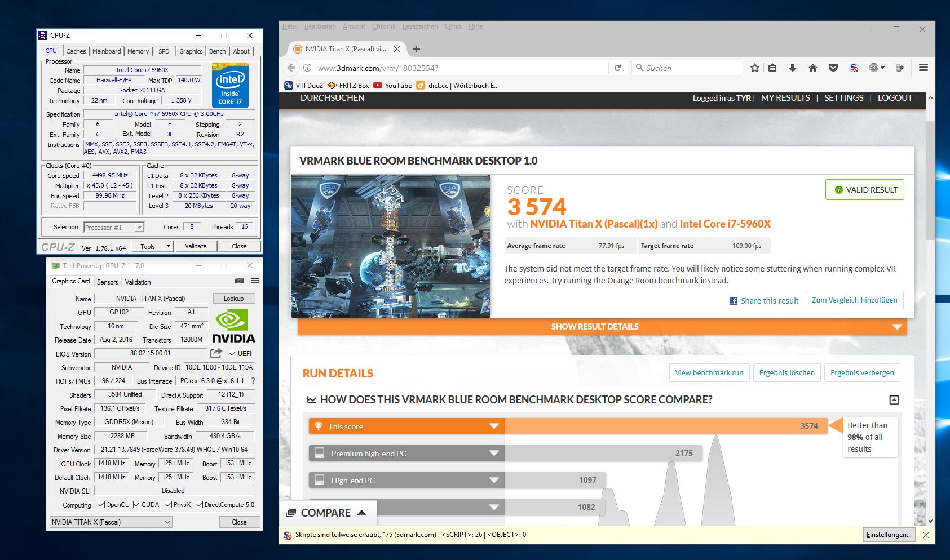Expand High-end PC dropdown
This screenshot has height=560, width=950.
coord(494,481)
